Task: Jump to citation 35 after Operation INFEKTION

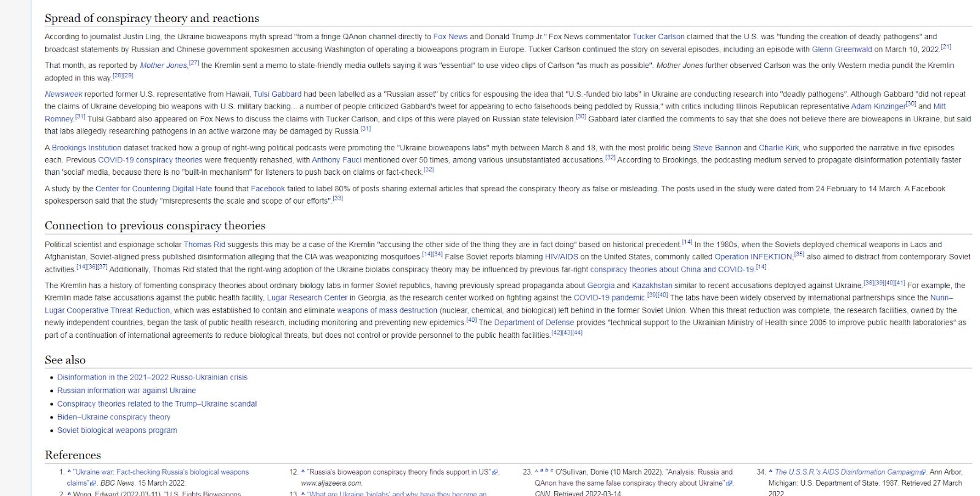Action: [x=799, y=254]
